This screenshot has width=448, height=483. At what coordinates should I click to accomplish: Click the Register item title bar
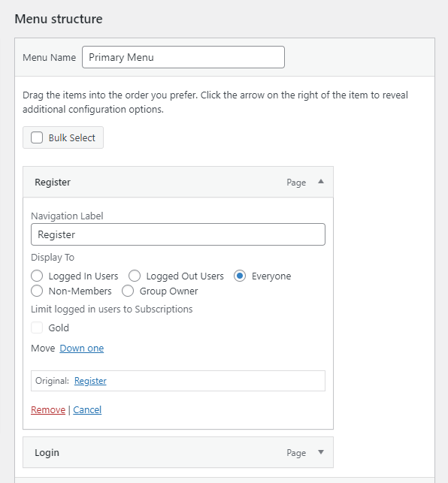coord(178,182)
